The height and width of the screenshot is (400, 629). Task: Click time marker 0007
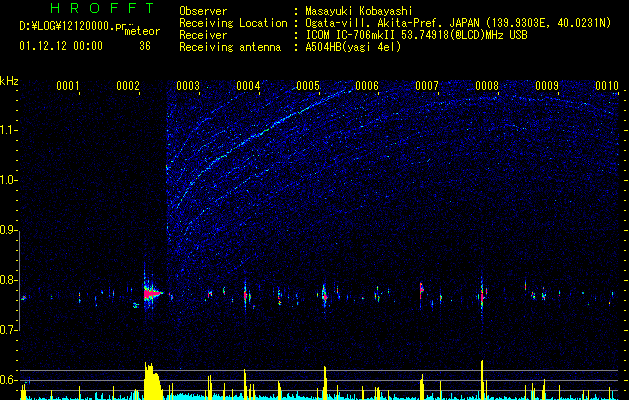427,85
